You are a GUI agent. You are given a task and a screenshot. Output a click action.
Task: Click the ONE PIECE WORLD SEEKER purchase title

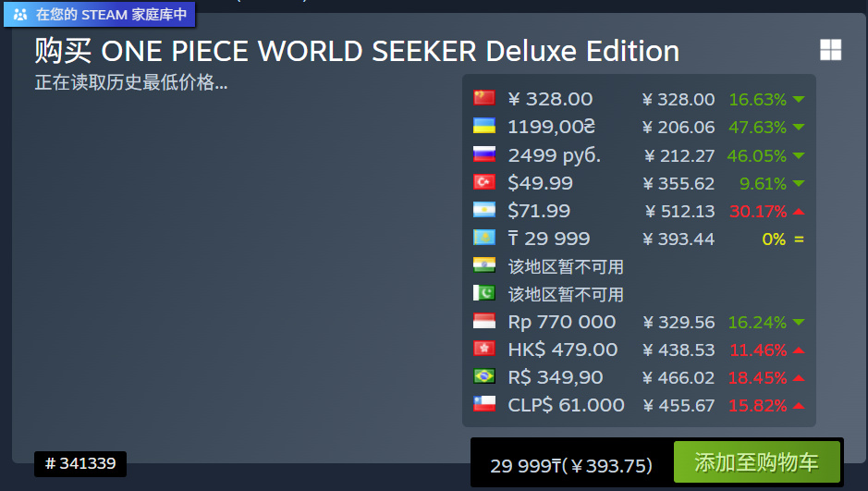pos(357,51)
